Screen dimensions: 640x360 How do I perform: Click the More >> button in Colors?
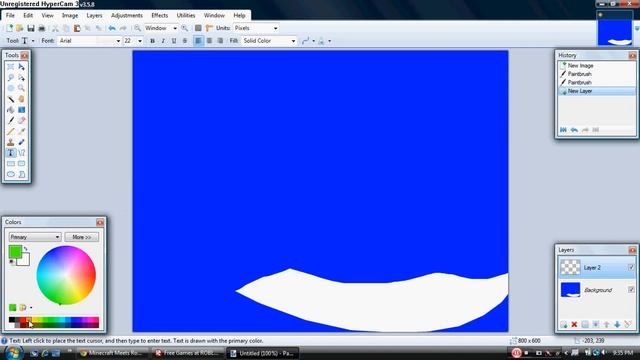click(82, 237)
